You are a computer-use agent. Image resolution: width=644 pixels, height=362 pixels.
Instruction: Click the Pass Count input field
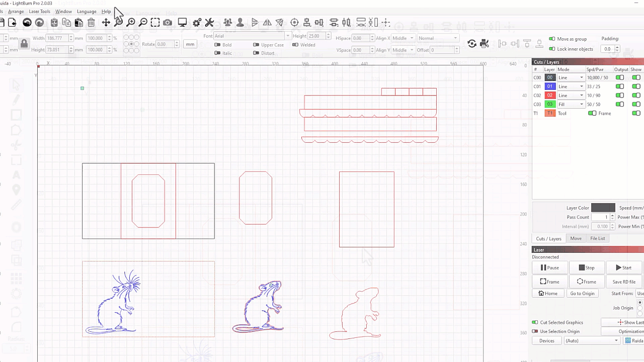pyautogui.click(x=600, y=217)
